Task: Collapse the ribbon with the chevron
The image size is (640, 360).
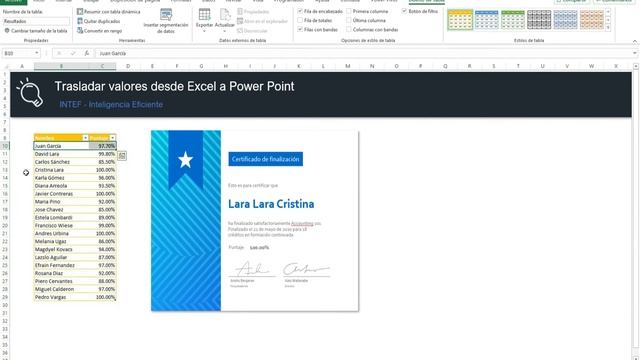Action: point(635,41)
